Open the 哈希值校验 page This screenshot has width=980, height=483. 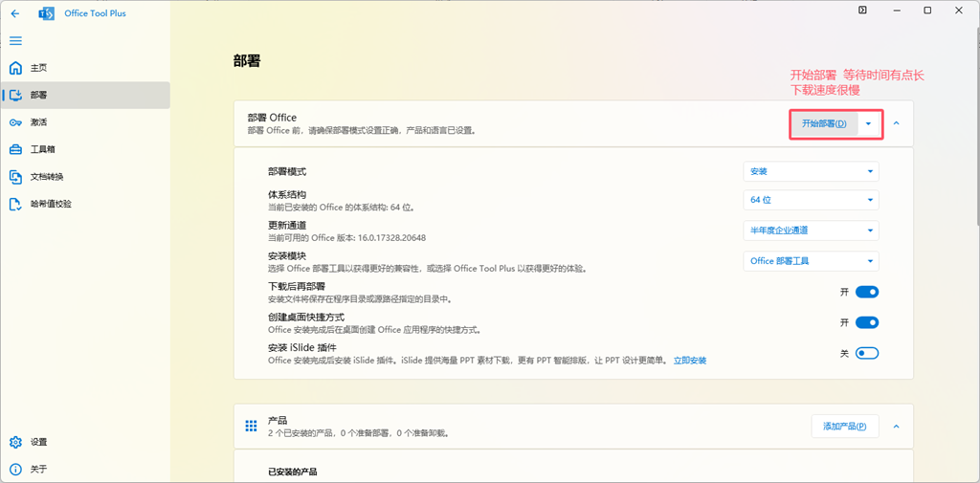[85, 204]
